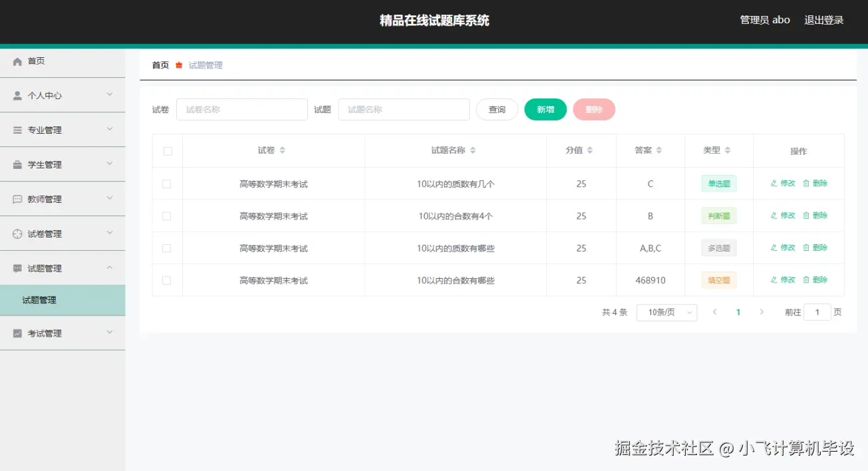Click the home icon beside 首页 in sidebar
Image resolution: width=868 pixels, height=471 pixels.
click(x=17, y=61)
